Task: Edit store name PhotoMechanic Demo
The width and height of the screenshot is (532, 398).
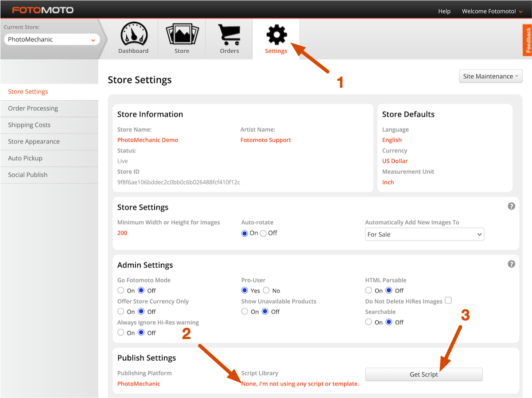Action: 148,140
